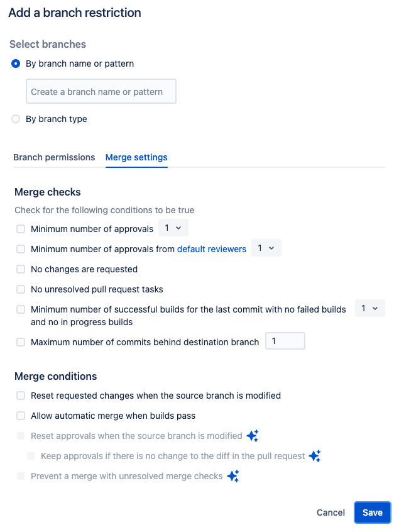The image size is (399, 532).
Task: Open successful builds count dropdown
Action: [369, 309]
